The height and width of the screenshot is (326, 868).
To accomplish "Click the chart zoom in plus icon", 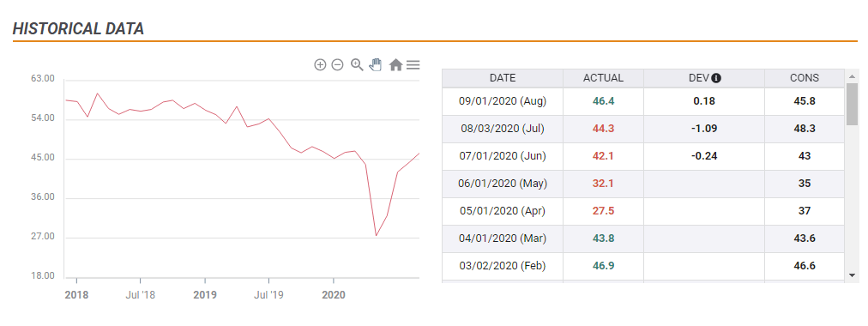I will [320, 64].
